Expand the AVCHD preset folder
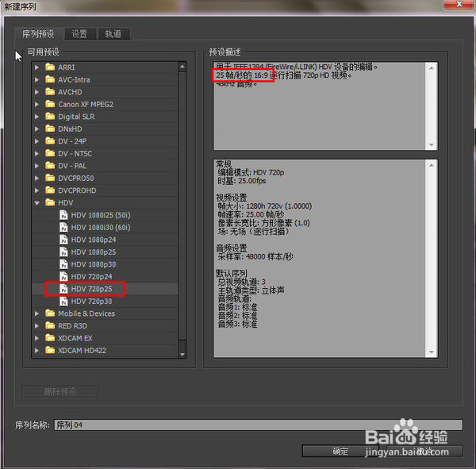The width and height of the screenshot is (476, 469). 36,92
